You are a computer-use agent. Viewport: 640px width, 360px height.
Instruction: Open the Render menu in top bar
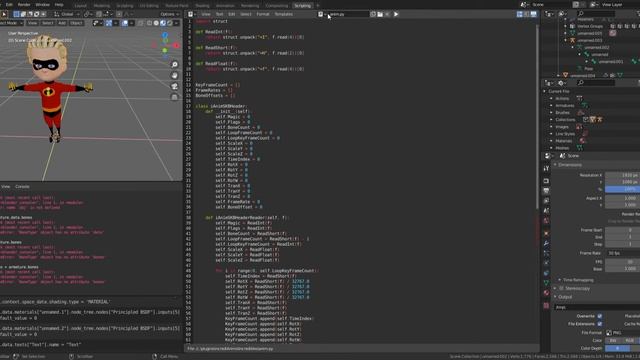[24, 5]
